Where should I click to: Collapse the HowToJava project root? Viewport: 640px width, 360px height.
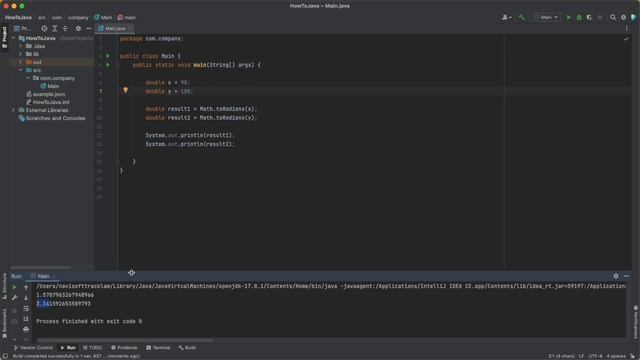(13, 38)
